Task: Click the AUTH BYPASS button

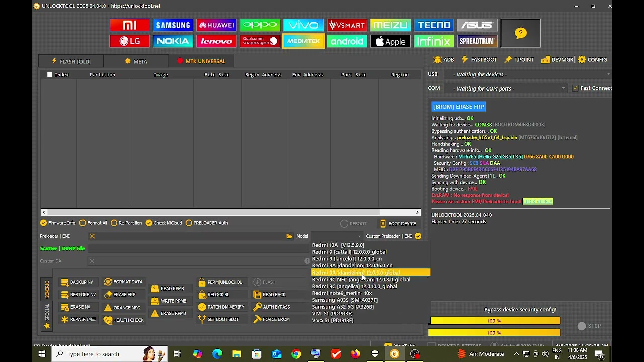Action: [272, 307]
